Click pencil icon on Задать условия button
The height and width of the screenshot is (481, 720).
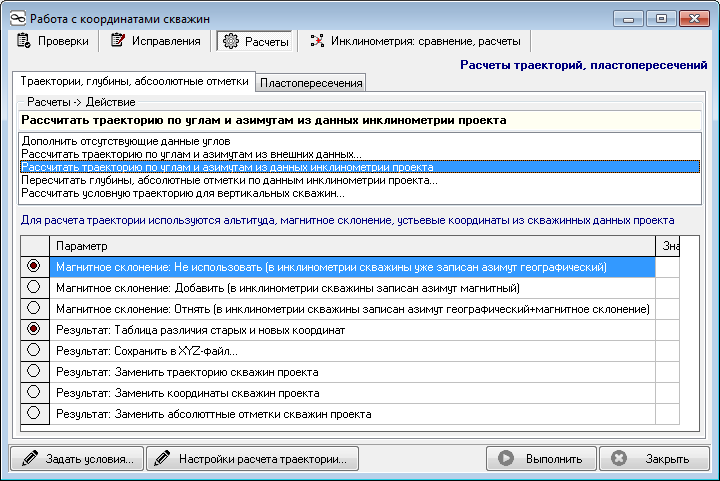pyautogui.click(x=30, y=459)
